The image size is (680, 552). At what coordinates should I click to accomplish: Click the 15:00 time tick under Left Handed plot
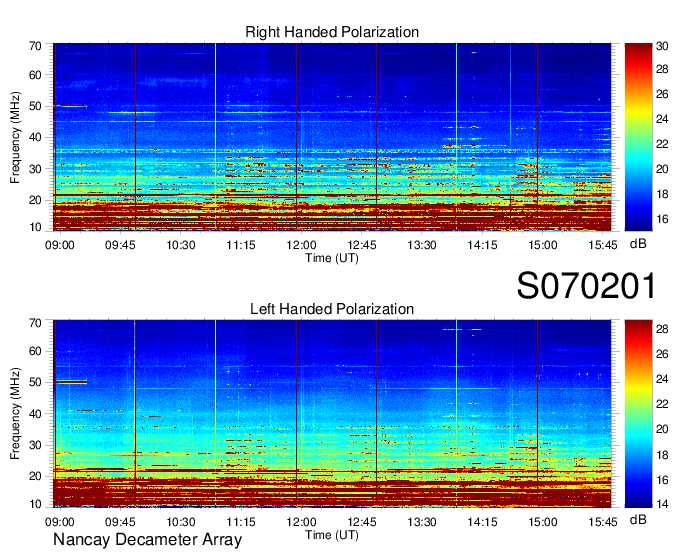pos(543,522)
